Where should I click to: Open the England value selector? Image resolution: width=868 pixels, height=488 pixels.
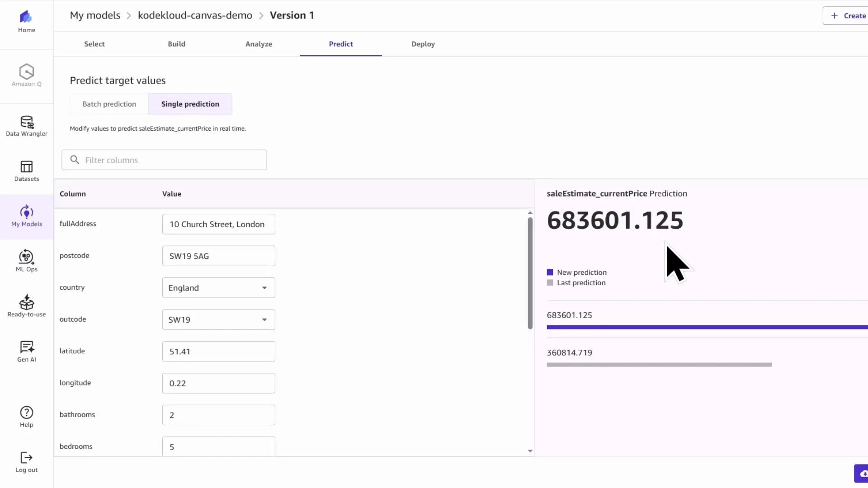pos(218,287)
